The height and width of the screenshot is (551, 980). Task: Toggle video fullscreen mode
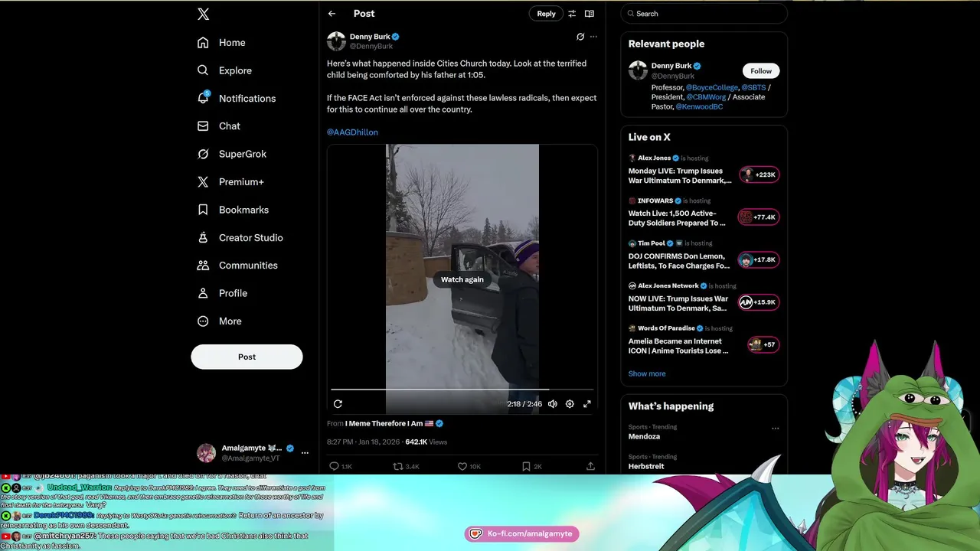pos(587,404)
